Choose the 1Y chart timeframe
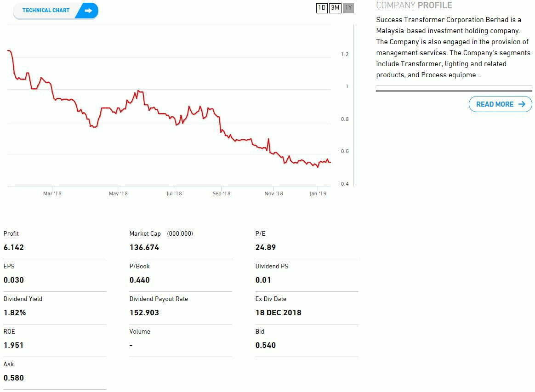Viewport: 535px width, 392px height. [x=348, y=8]
